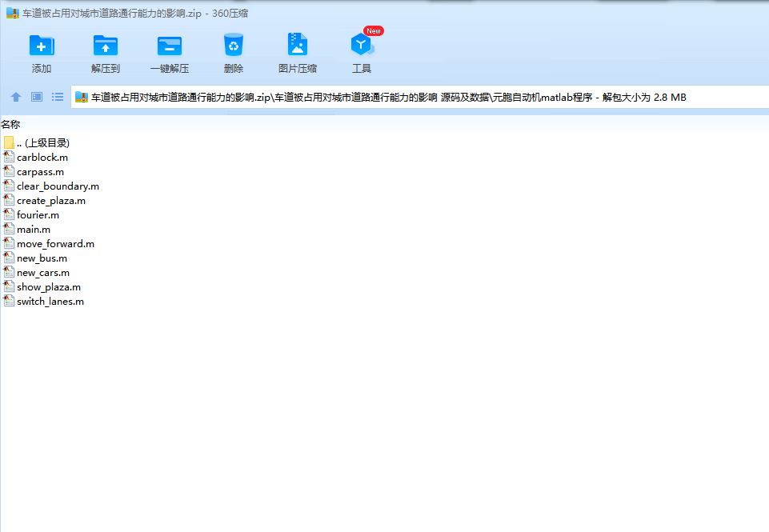
Task: Select the file name clear_boundary.m
Action: coord(58,186)
